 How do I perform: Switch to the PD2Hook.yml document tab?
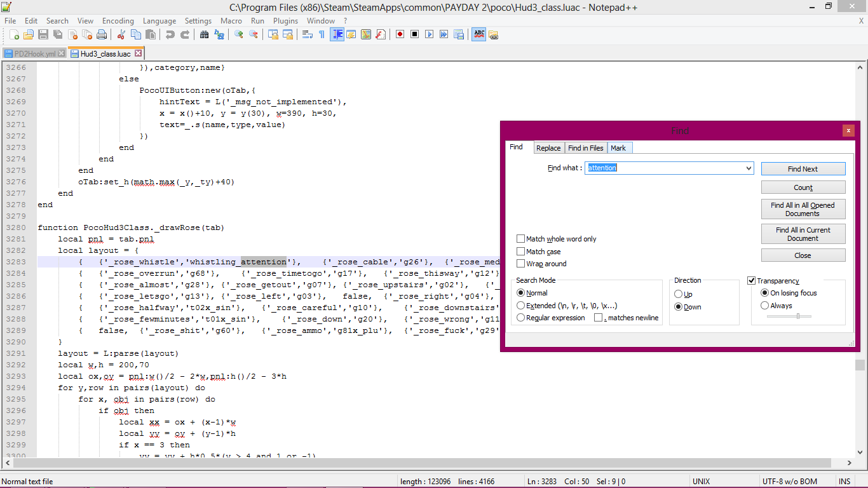click(x=34, y=54)
